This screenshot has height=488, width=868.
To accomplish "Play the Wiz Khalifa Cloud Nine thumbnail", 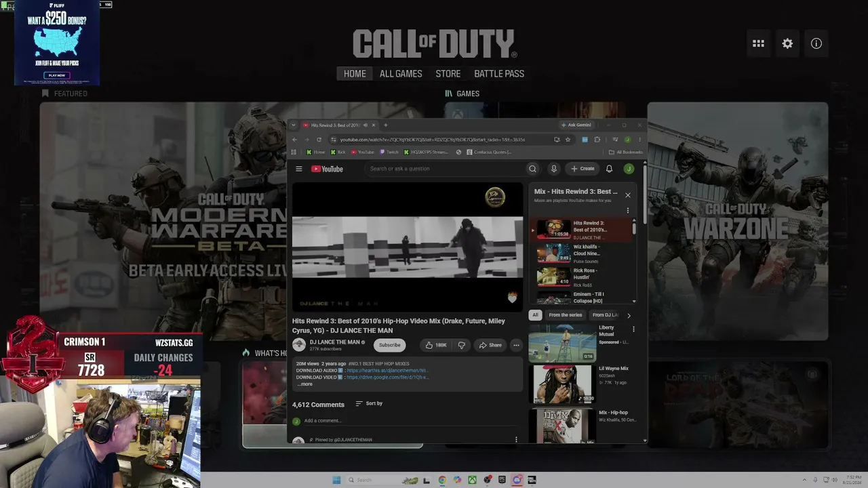I will pyautogui.click(x=553, y=253).
